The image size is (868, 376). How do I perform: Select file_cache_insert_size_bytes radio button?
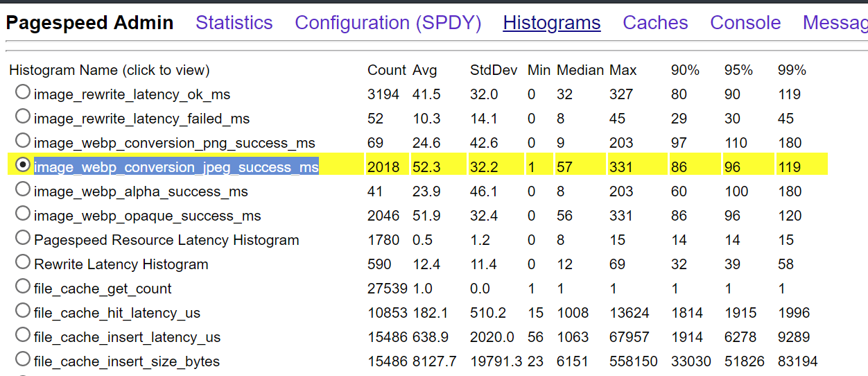(23, 359)
